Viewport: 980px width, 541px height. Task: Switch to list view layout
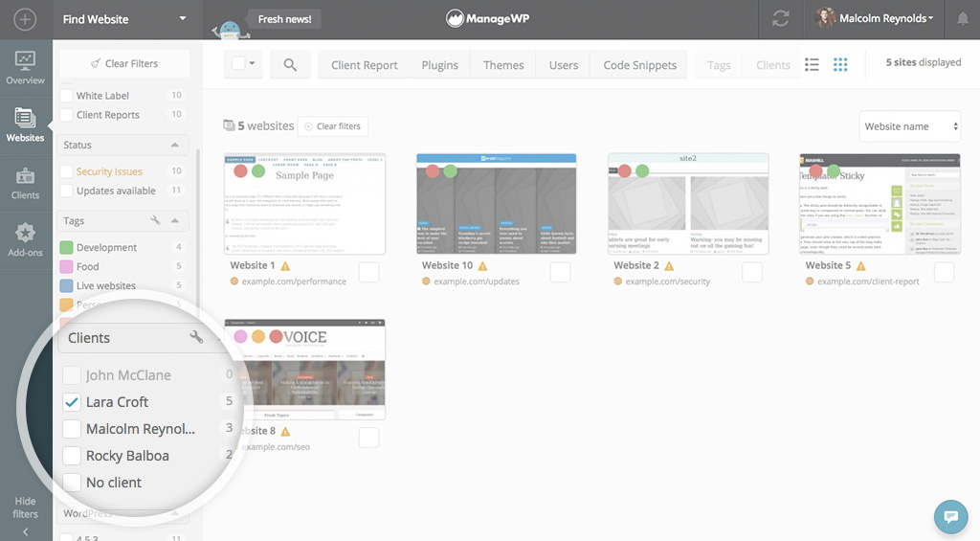pyautogui.click(x=812, y=65)
